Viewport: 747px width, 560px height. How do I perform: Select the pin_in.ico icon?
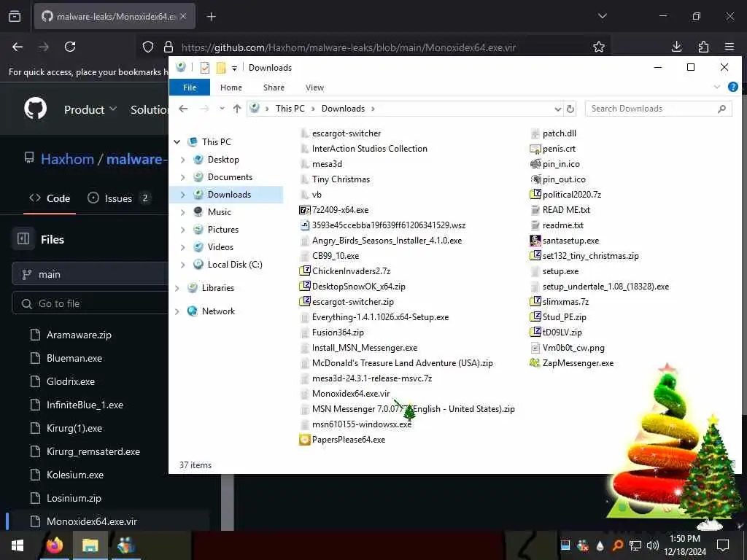pos(535,164)
